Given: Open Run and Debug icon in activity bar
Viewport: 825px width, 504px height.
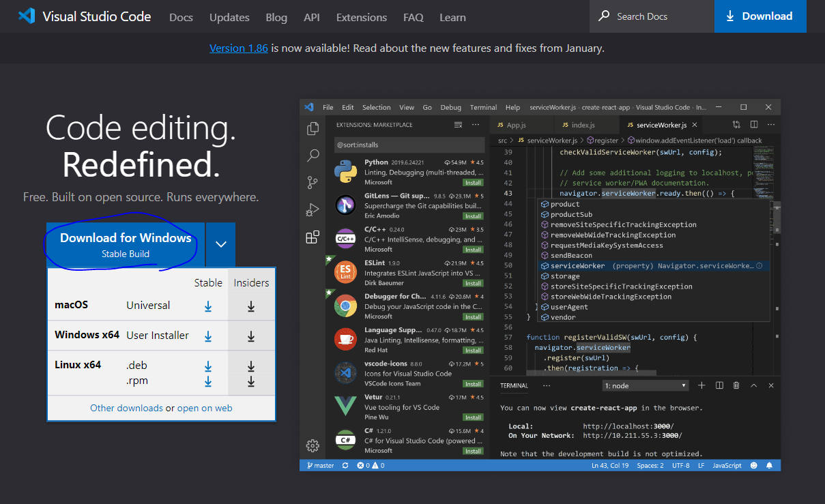Looking at the screenshot, I should (313, 210).
